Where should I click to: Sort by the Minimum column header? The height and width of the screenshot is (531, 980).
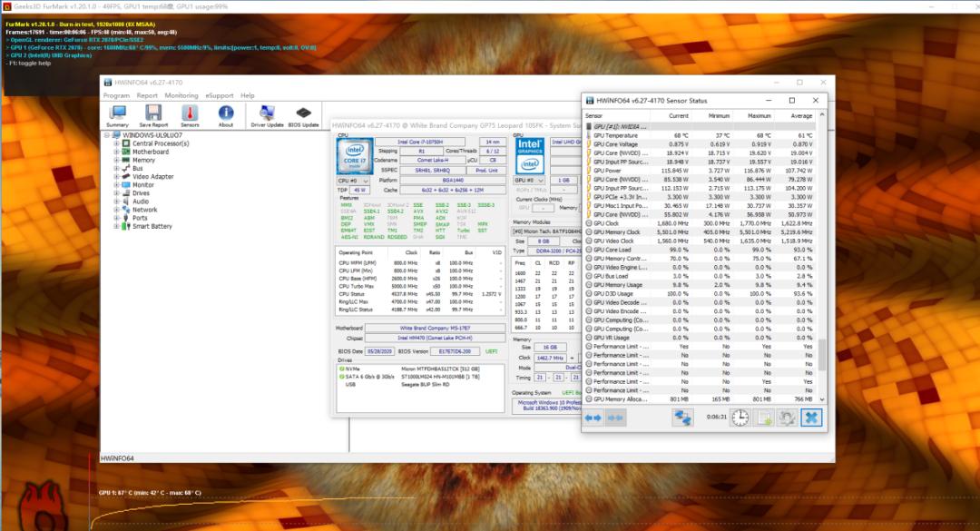tap(711, 115)
